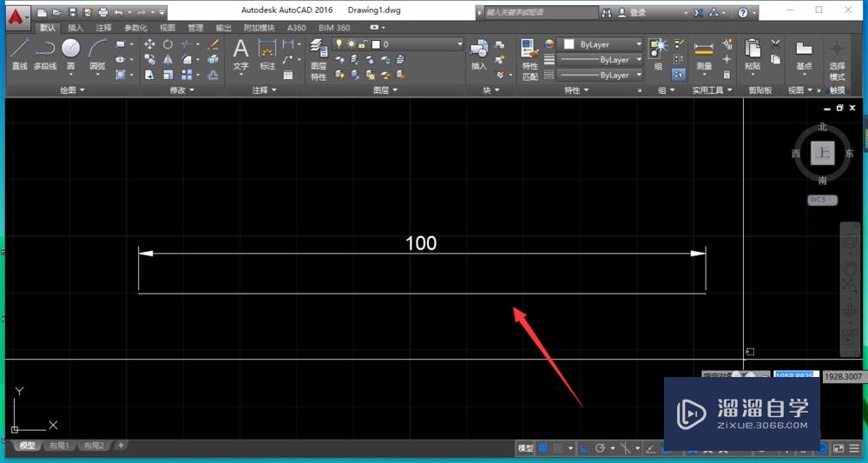This screenshot has width=868, height=463.
Task: Expand the Annotation (注释) panel
Action: 264,89
